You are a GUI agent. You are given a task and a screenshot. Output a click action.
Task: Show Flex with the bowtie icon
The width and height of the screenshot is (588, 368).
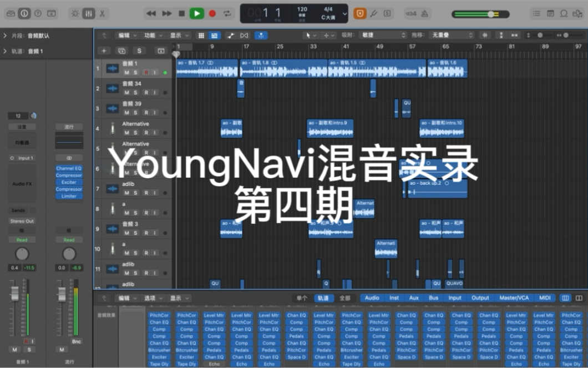[244, 36]
